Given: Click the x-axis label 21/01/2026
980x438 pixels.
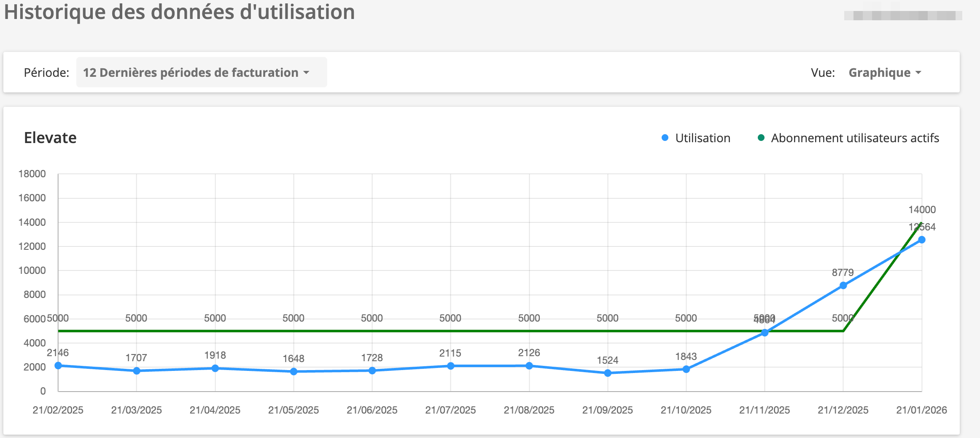Looking at the screenshot, I should pyautogui.click(x=921, y=410).
